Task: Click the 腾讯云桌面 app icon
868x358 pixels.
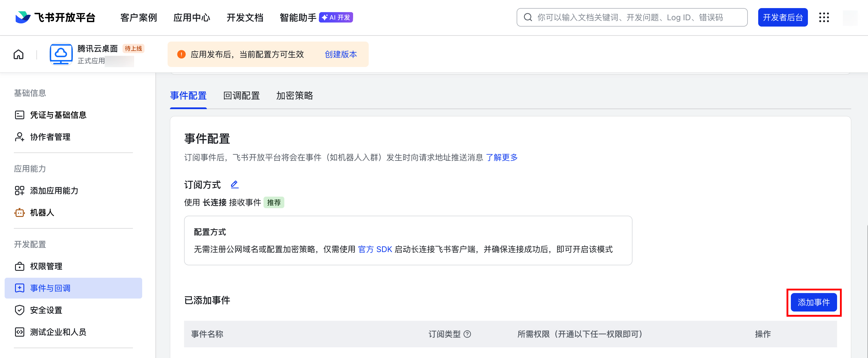Action: (61, 54)
